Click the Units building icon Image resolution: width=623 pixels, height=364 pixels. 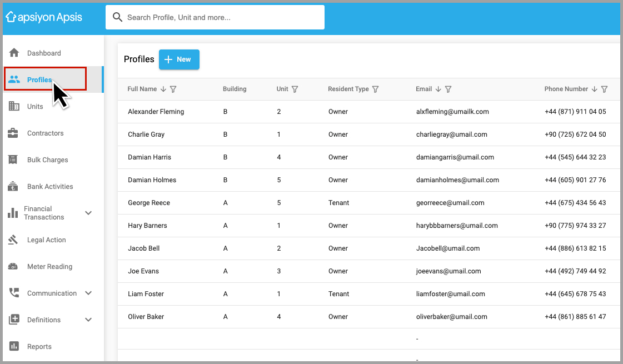pos(14,106)
